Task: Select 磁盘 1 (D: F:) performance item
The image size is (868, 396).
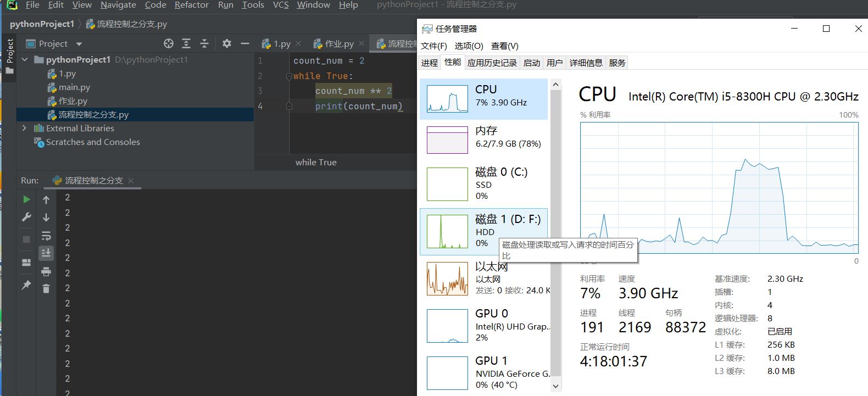Action: click(x=484, y=231)
